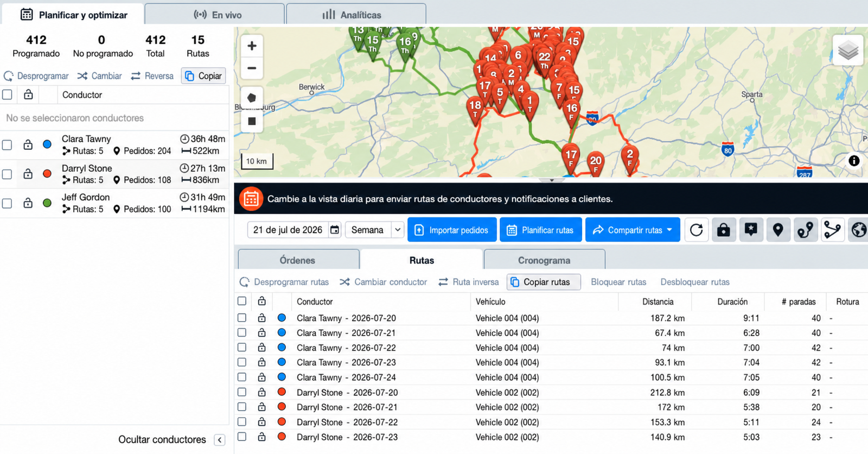Click the green color dot for Jeff Gordon driver
This screenshot has width=868, height=454.
pos(47,203)
